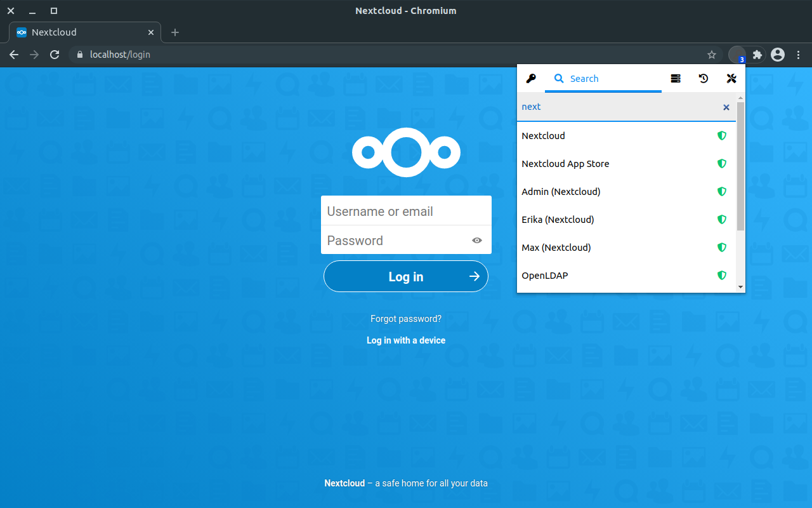Select the Erika (Nextcloud) credential entry

pyautogui.click(x=558, y=219)
